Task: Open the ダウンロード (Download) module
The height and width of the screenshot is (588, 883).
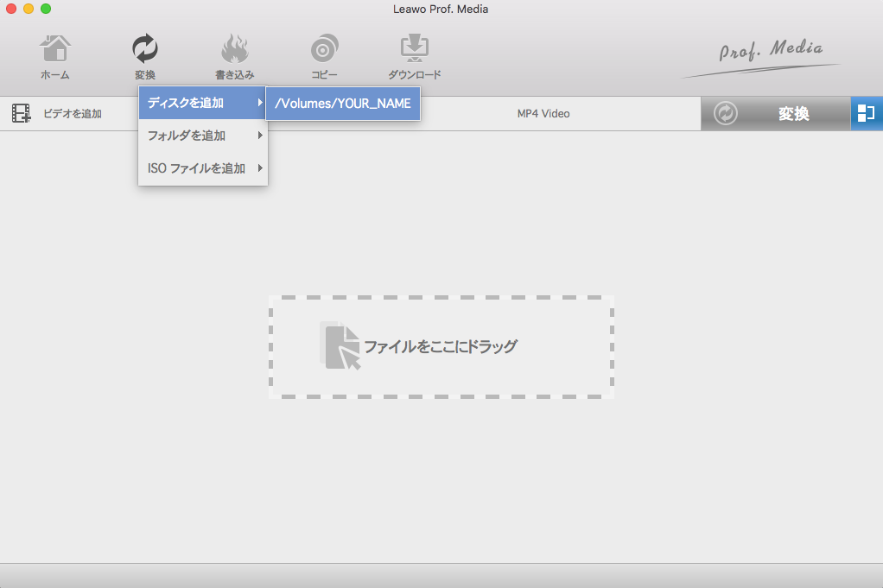Action: coord(415,57)
